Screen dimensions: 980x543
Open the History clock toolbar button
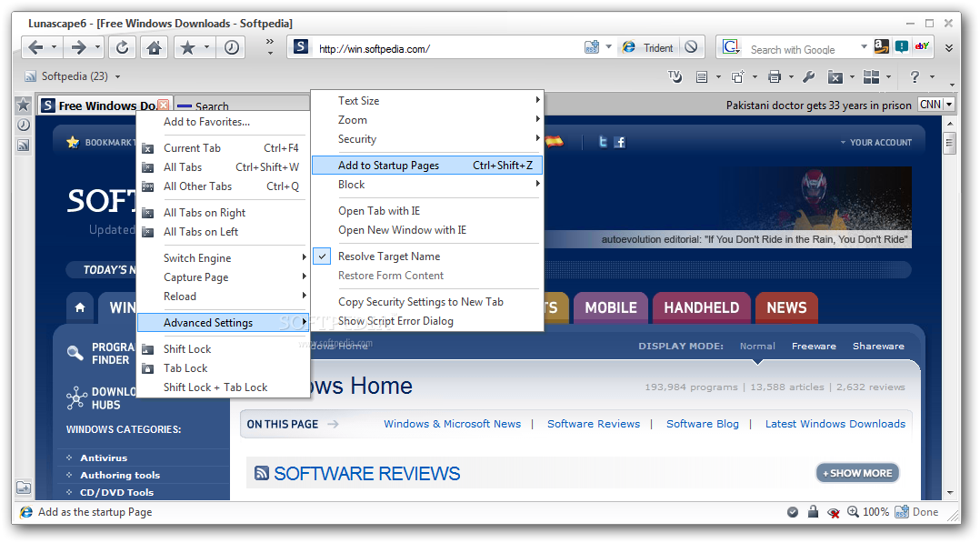click(231, 47)
